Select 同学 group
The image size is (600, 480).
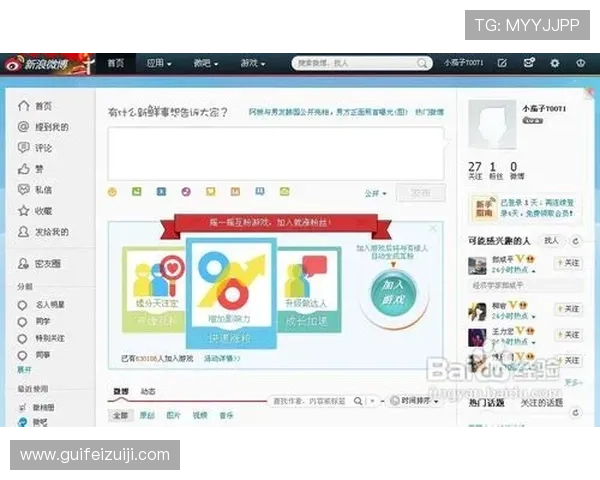pos(34,322)
